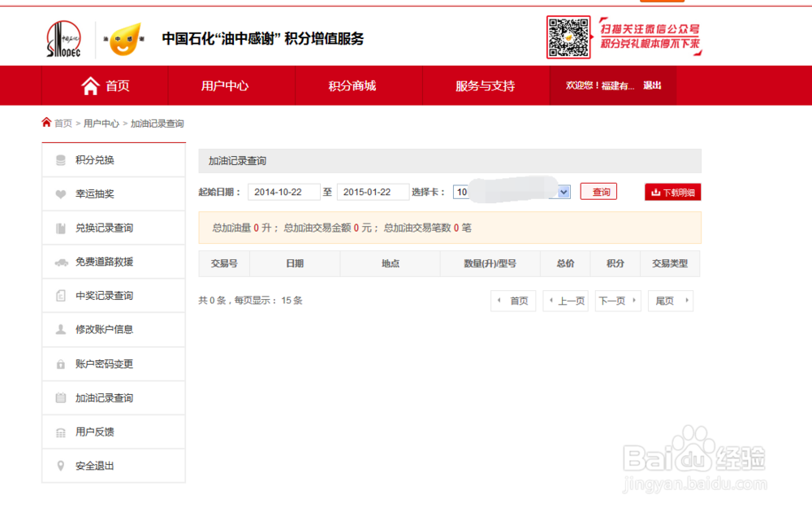Click the car icon beside 免费道路救援

(61, 263)
